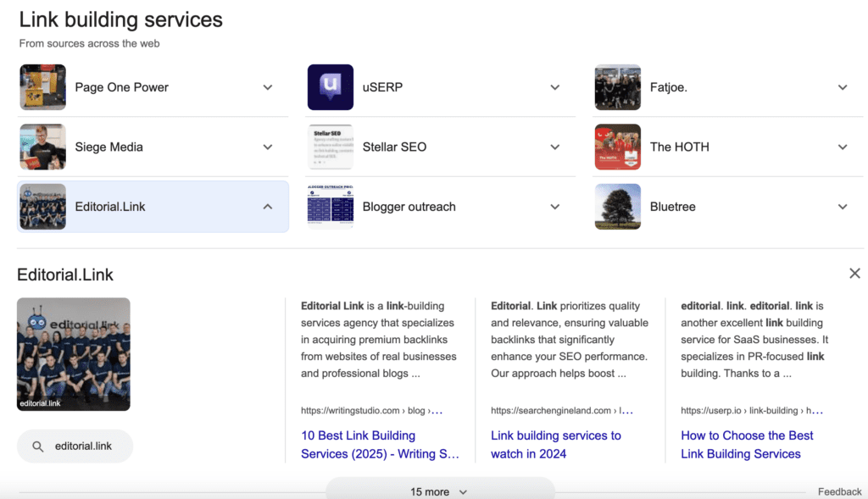The image size is (868, 499).
Task: Expand the Fatjoe chevron
Action: pos(843,87)
